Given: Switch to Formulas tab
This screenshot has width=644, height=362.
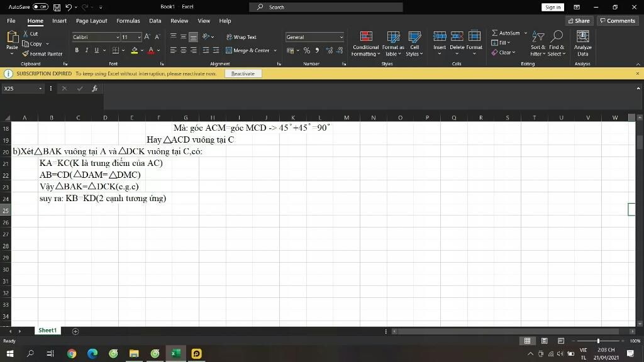Looking at the screenshot, I should pyautogui.click(x=128, y=21).
